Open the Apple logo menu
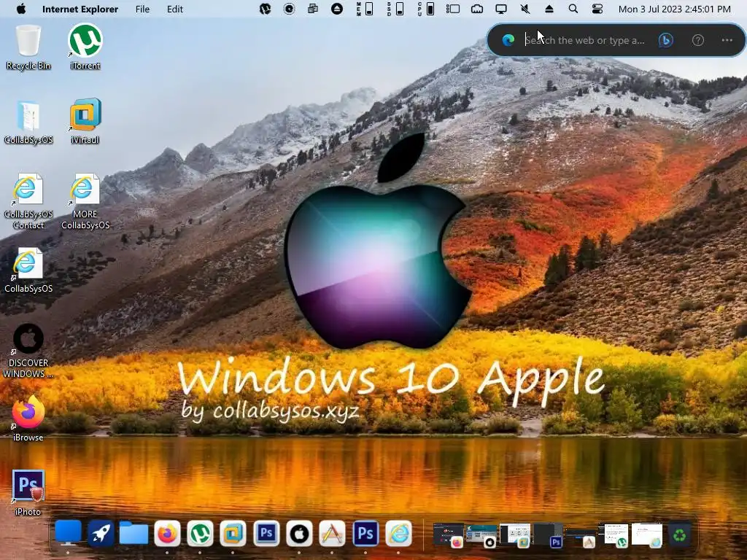747x560 pixels. pos(21,9)
